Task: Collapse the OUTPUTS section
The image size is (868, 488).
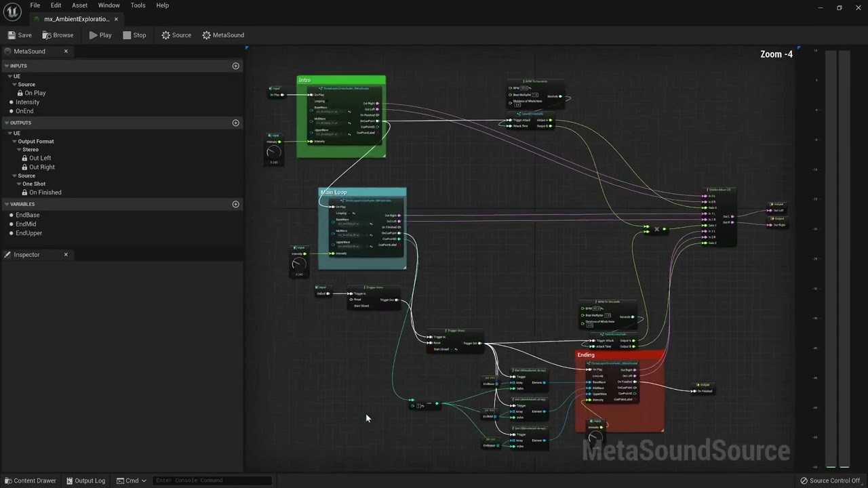Action: tap(6, 123)
